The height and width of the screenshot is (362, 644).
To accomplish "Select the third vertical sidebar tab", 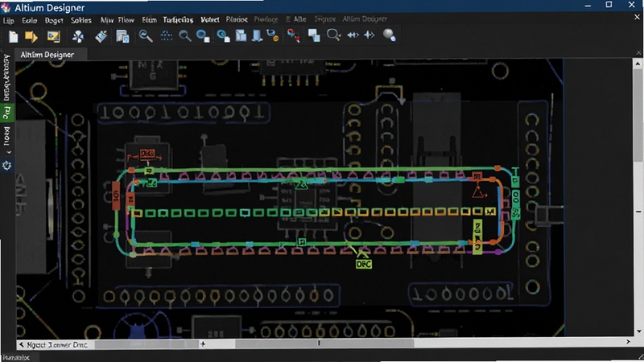I will click(x=6, y=136).
